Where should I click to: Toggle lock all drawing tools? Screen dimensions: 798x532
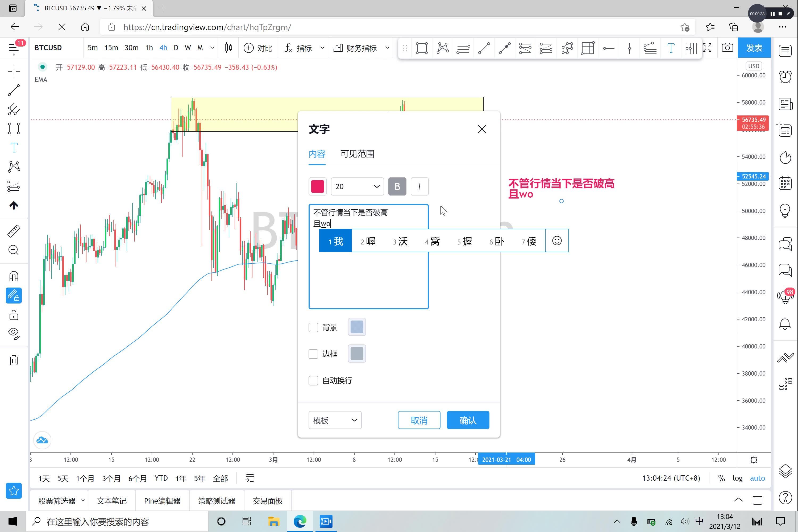[14, 315]
